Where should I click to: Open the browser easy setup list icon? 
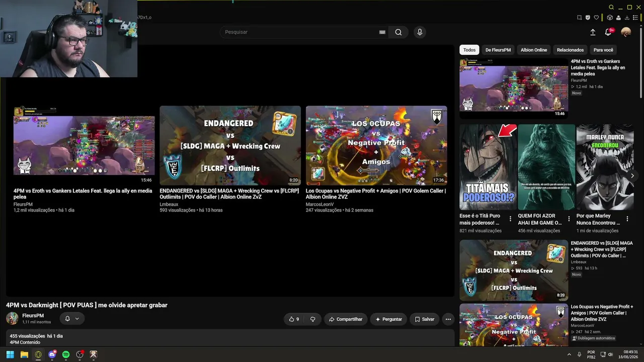click(635, 18)
